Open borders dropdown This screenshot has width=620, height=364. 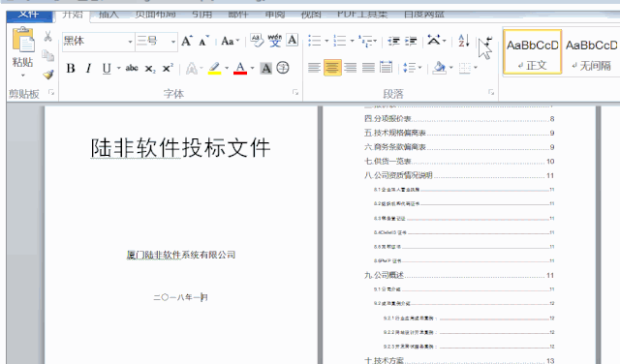476,68
